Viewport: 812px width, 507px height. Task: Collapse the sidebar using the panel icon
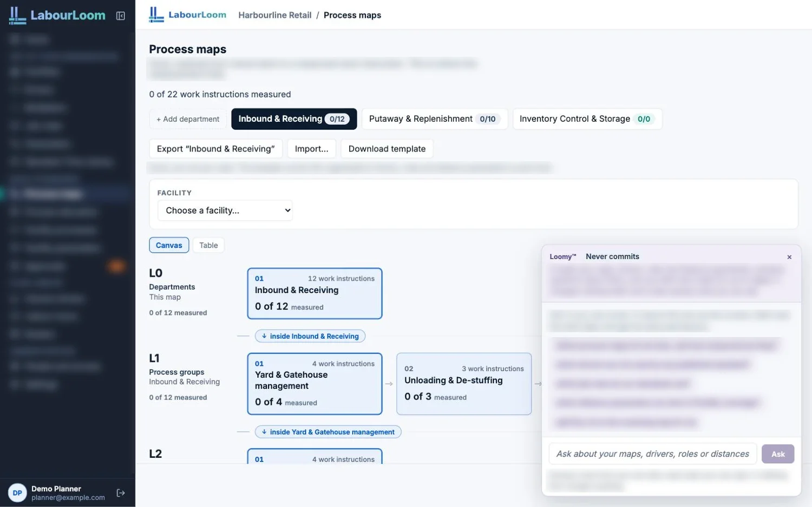pos(121,16)
